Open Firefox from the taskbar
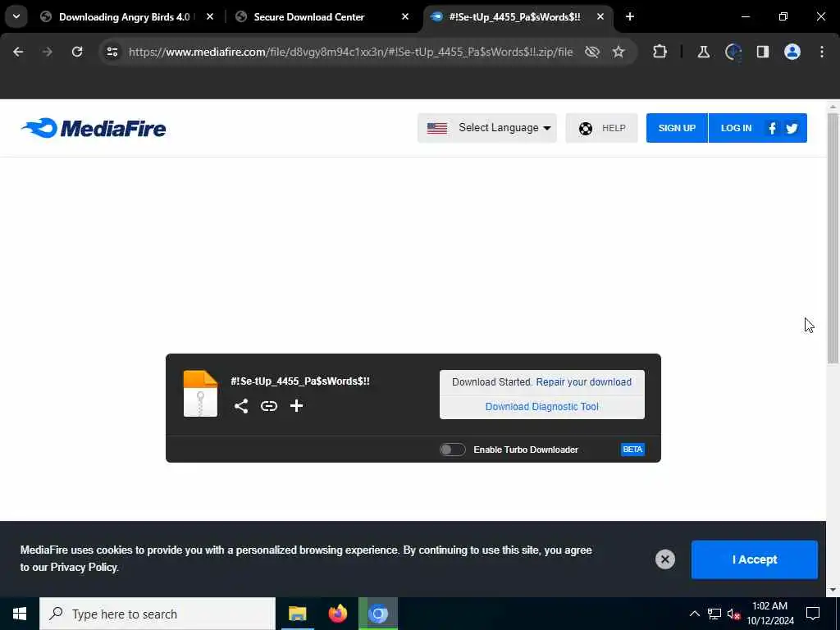The image size is (840, 630). pyautogui.click(x=337, y=614)
